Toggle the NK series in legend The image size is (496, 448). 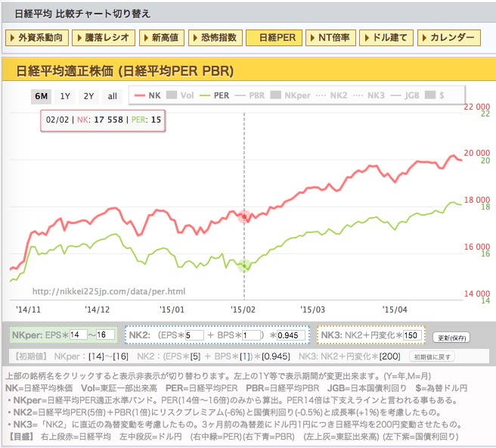(147, 95)
